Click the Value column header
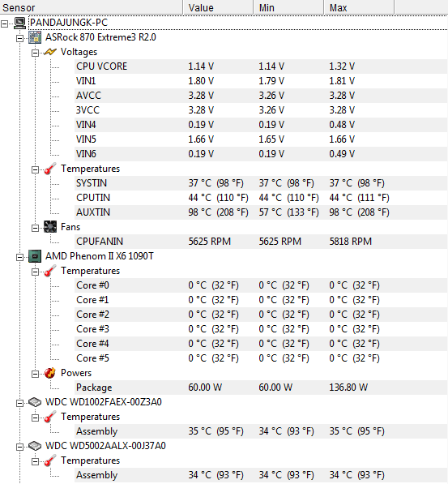448x484 pixels. (x=218, y=7)
